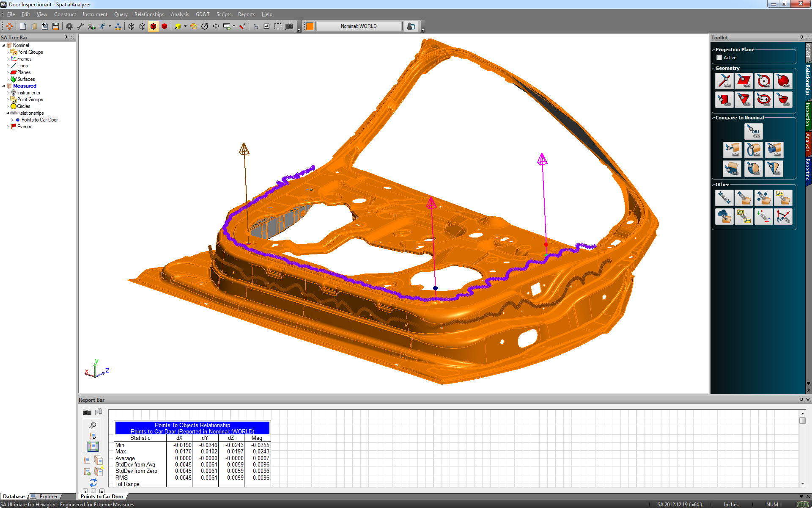Click the screenshot camera toolbar icon

pos(289,26)
